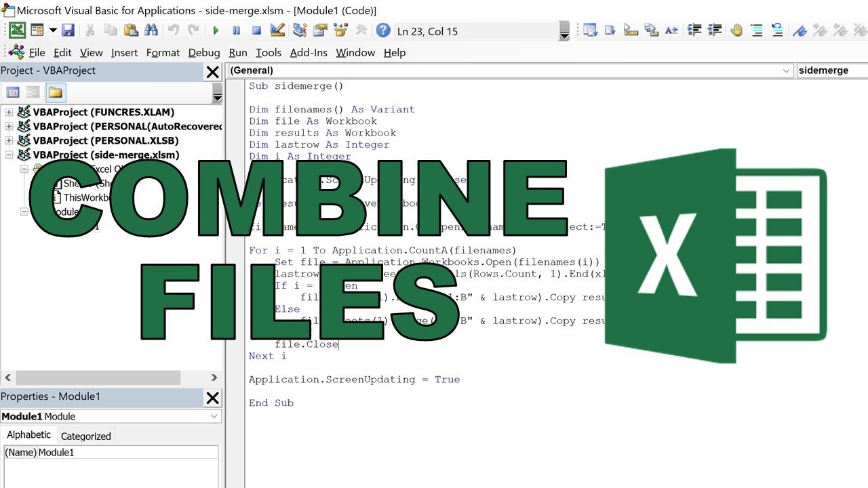Screen dimensions: 868x488
Task: Click the List Constants icon
Action: click(x=610, y=30)
